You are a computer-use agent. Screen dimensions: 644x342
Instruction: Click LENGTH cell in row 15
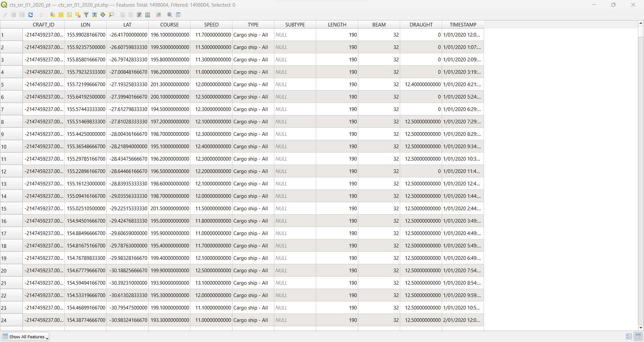point(337,209)
